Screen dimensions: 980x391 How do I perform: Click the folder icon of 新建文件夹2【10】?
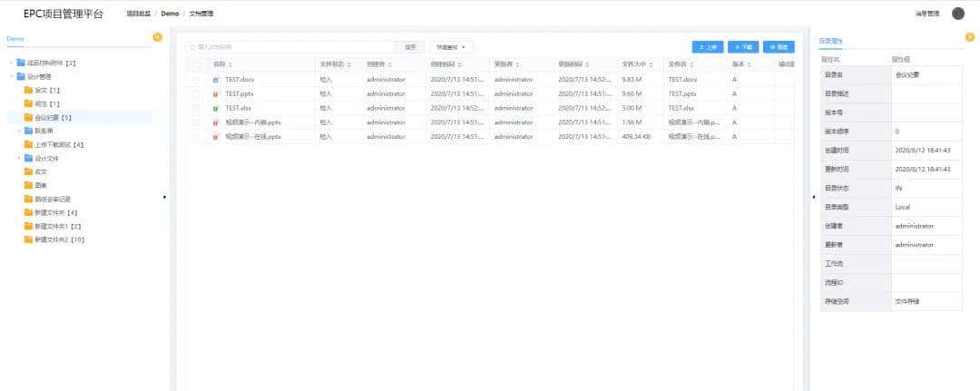(28, 239)
